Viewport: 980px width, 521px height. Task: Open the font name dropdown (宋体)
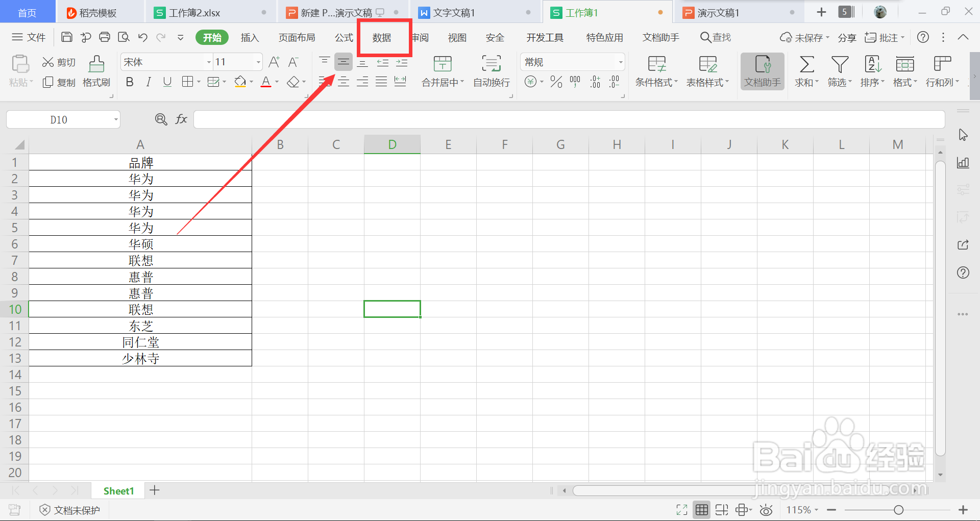(209, 62)
